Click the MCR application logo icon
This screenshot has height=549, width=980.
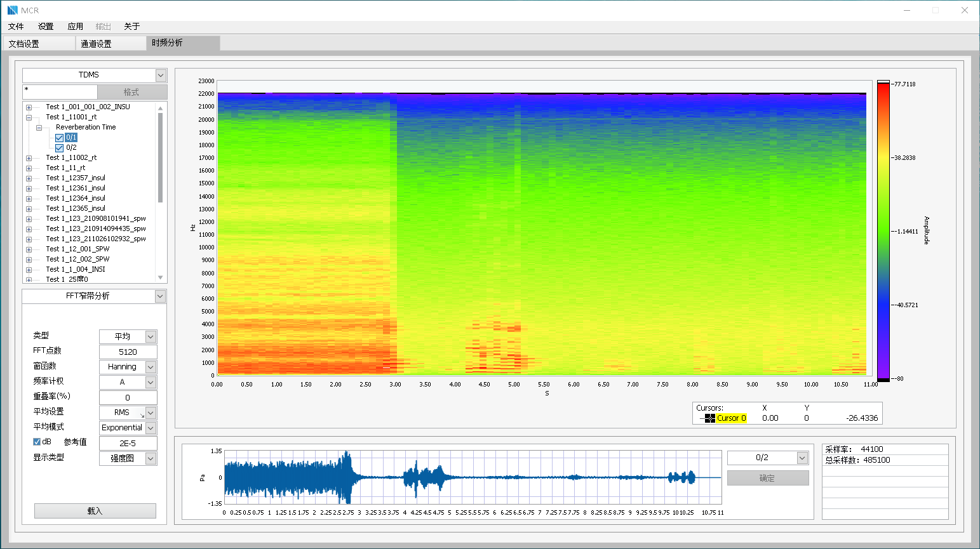13,10
